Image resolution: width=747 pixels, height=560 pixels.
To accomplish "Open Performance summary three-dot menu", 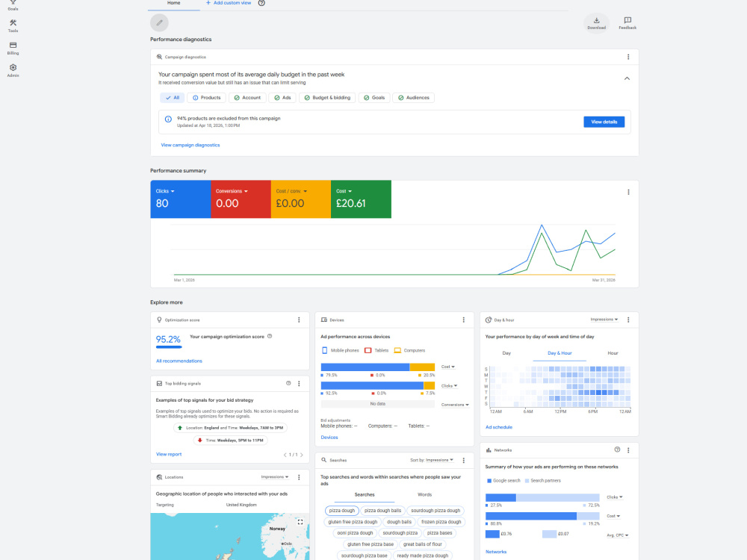I will pos(628,193).
